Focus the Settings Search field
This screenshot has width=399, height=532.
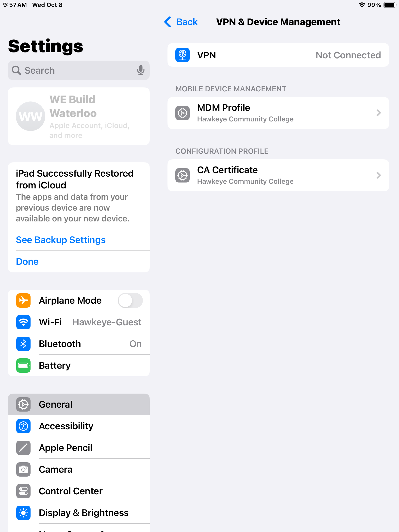click(79, 70)
